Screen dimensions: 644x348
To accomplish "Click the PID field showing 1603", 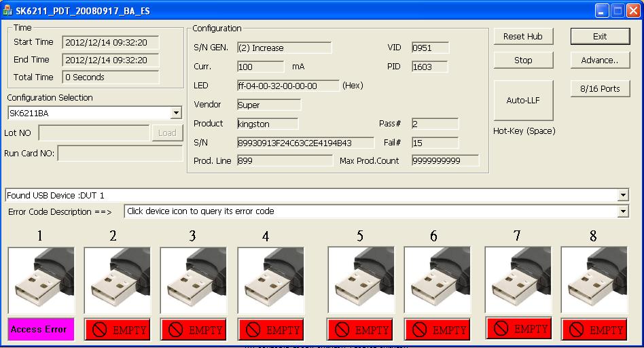I will pos(429,67).
